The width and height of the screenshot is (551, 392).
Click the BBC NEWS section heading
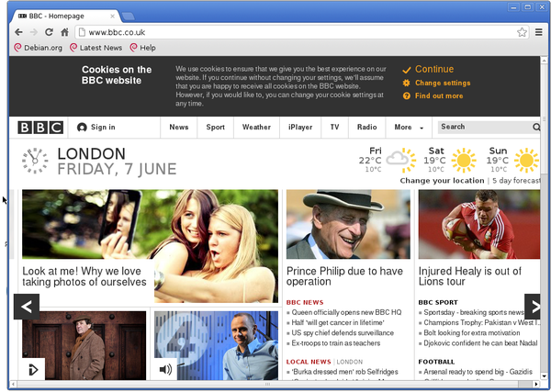(305, 302)
